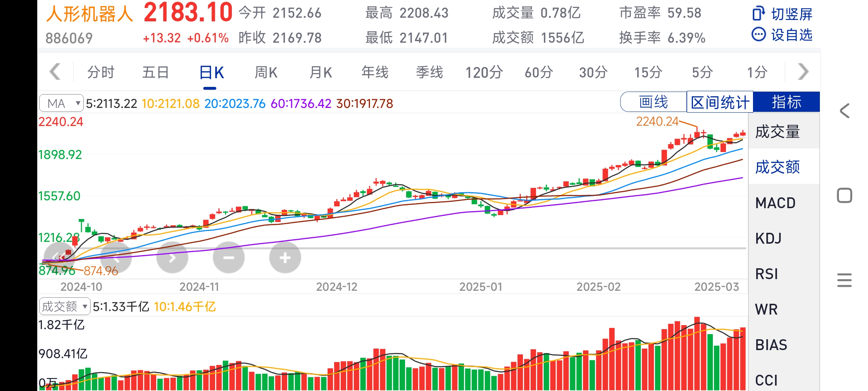This screenshot has height=391, width=868.
Task: Tap the 切竖屏 rotate screen icon
Action: [758, 14]
